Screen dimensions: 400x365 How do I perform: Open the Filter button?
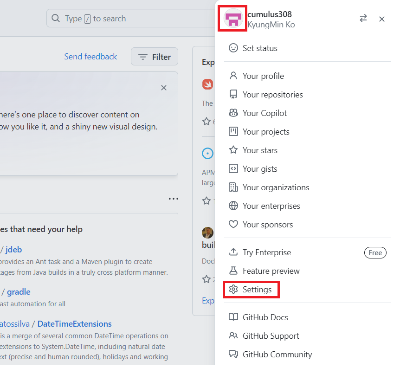(154, 57)
